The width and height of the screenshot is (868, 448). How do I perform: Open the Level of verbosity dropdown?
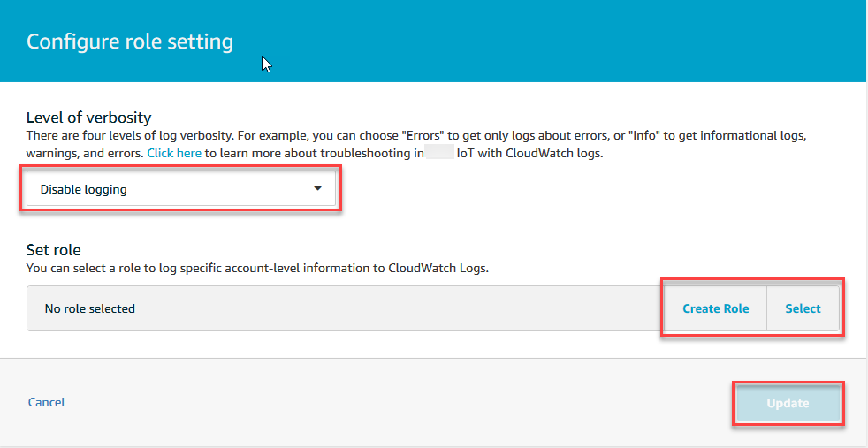point(180,189)
